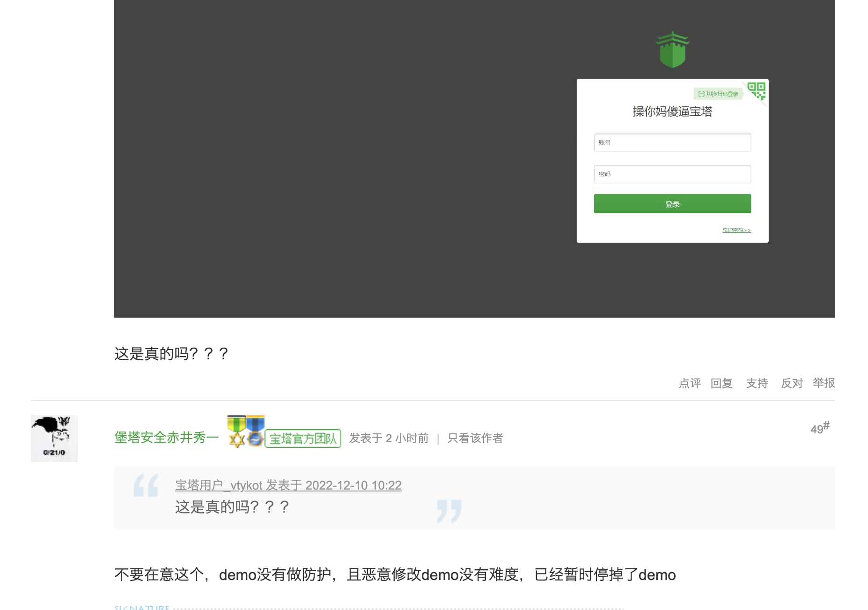The image size is (868, 610).
Task: Open the 忘记密码 link
Action: [x=736, y=230]
